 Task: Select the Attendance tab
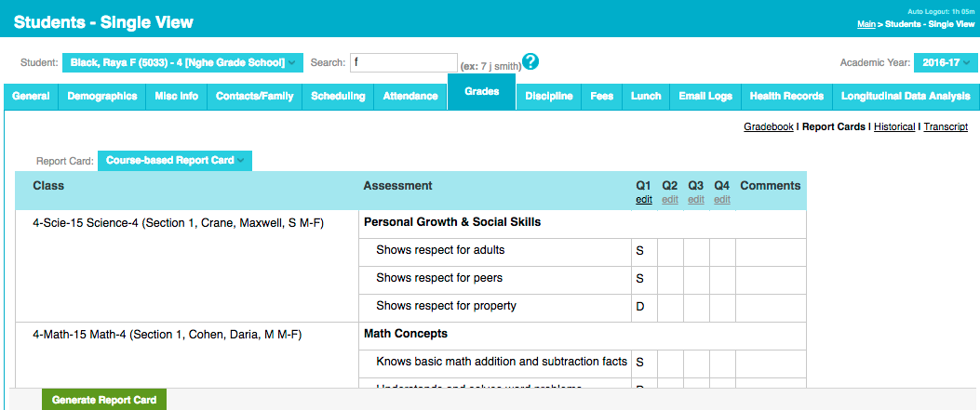tap(410, 97)
